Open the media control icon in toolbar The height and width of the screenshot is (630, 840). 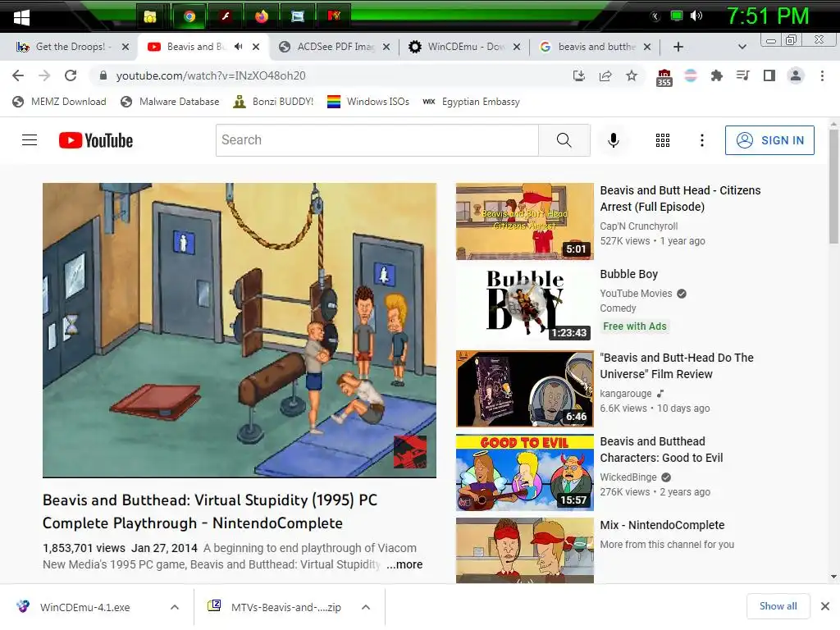pos(743,76)
